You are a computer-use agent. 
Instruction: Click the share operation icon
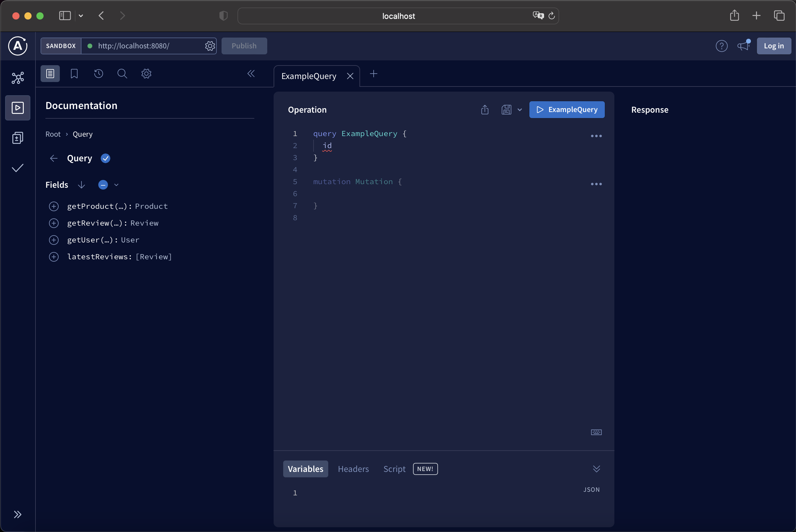coord(485,110)
